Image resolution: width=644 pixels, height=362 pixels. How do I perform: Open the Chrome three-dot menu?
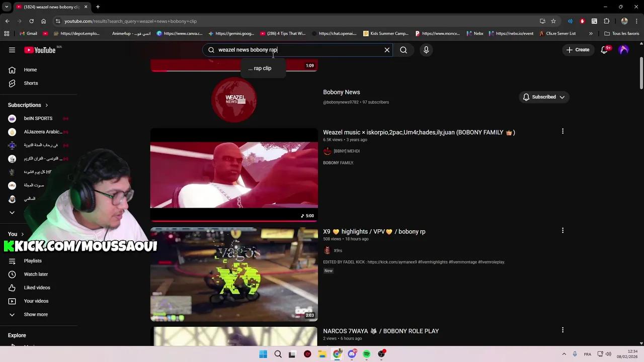pyautogui.click(x=636, y=21)
